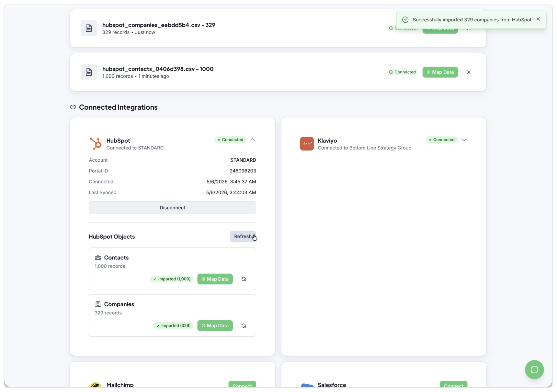Dismiss the success toast notification
Image resolution: width=557 pixels, height=392 pixels.
[x=538, y=19]
